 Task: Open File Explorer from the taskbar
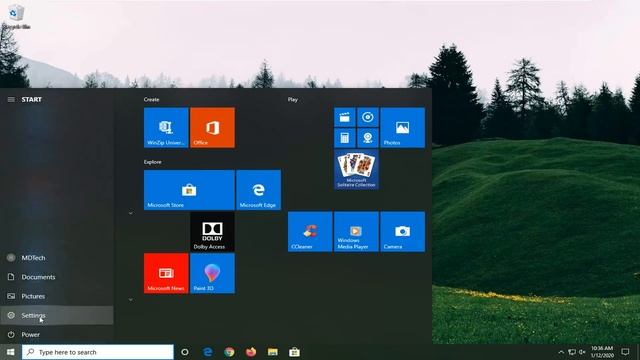click(x=273, y=352)
